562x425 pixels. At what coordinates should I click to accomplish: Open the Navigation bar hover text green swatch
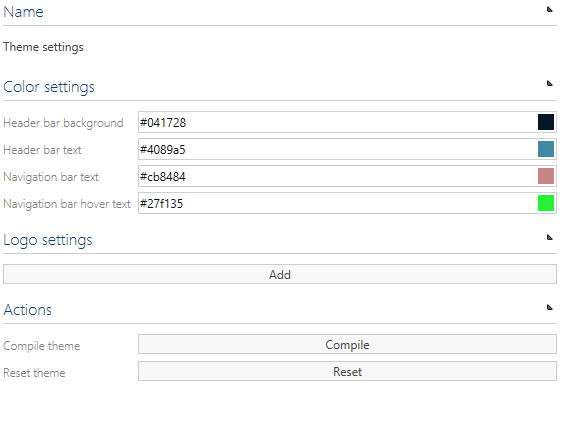coord(546,203)
